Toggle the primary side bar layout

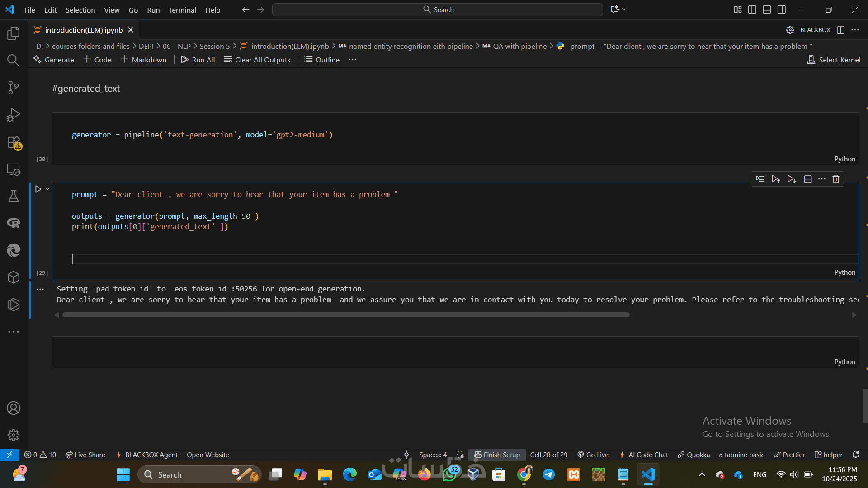[752, 9]
